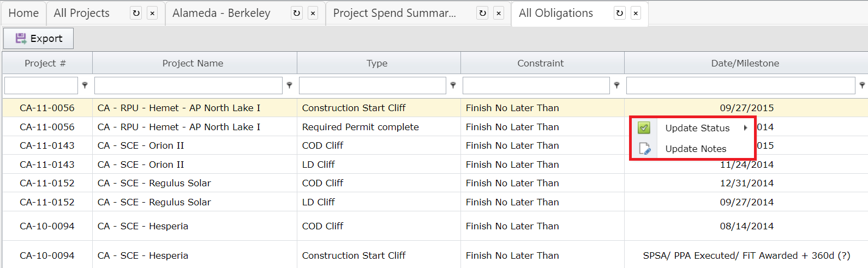Viewport: 868px width, 268px height.
Task: Select Update Status in context menu
Action: pyautogui.click(x=697, y=128)
